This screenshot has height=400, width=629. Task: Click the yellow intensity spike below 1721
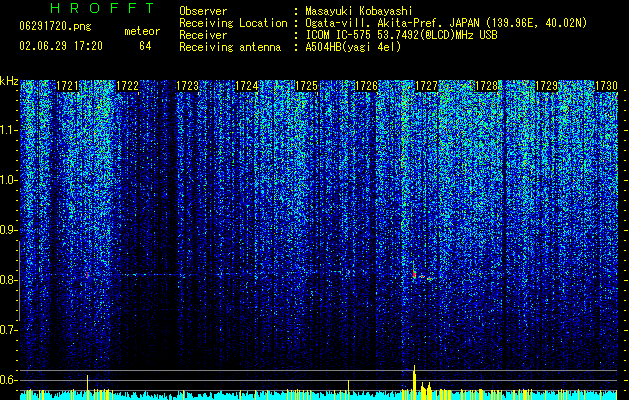click(x=87, y=387)
